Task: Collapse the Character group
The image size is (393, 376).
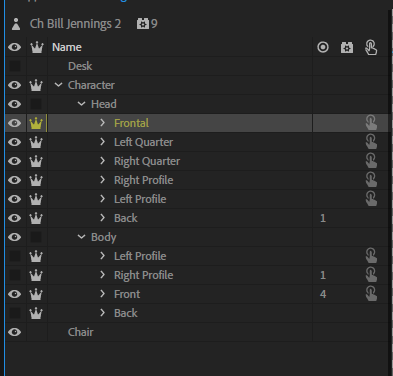Action: (58, 85)
